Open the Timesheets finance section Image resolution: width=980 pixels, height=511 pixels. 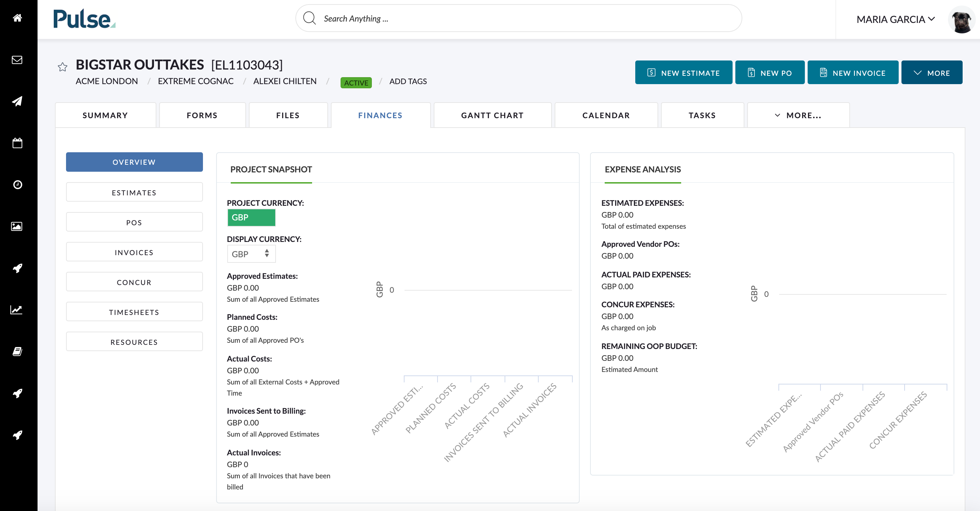coord(134,312)
